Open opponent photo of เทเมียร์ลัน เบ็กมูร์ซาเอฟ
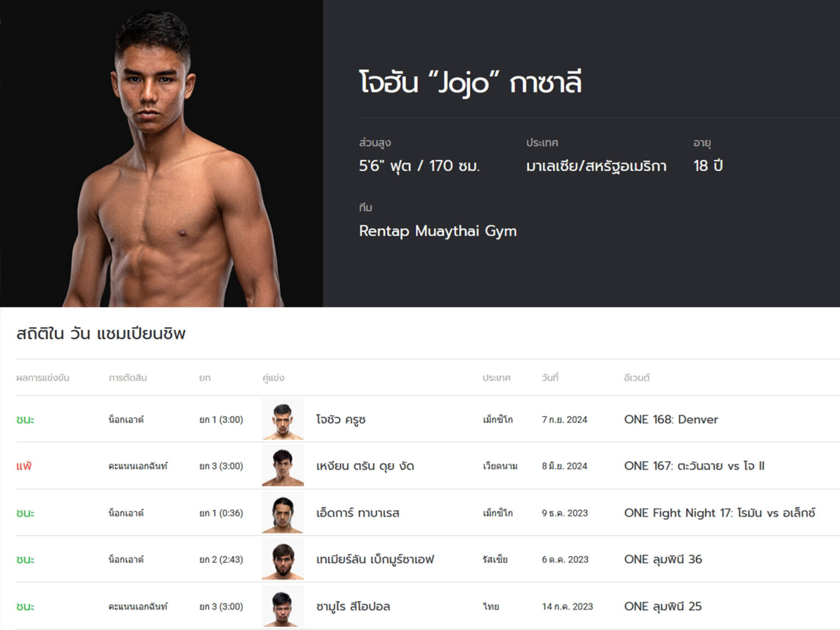Viewport: 840px width, 630px height. (x=283, y=559)
